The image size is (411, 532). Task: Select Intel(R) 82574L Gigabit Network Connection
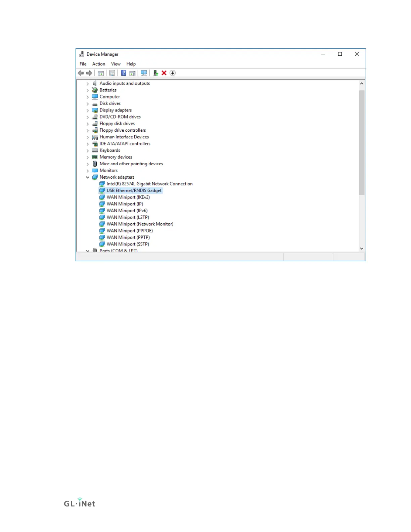[150, 184]
